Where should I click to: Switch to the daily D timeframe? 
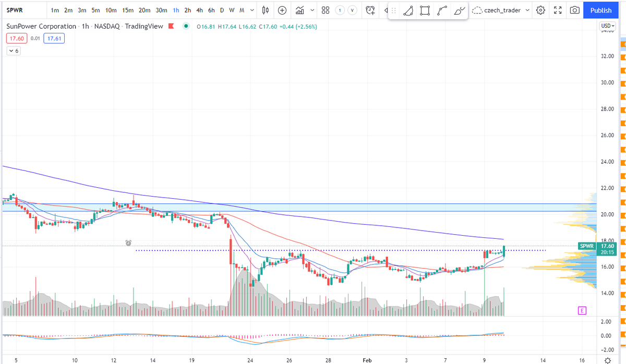tap(222, 10)
